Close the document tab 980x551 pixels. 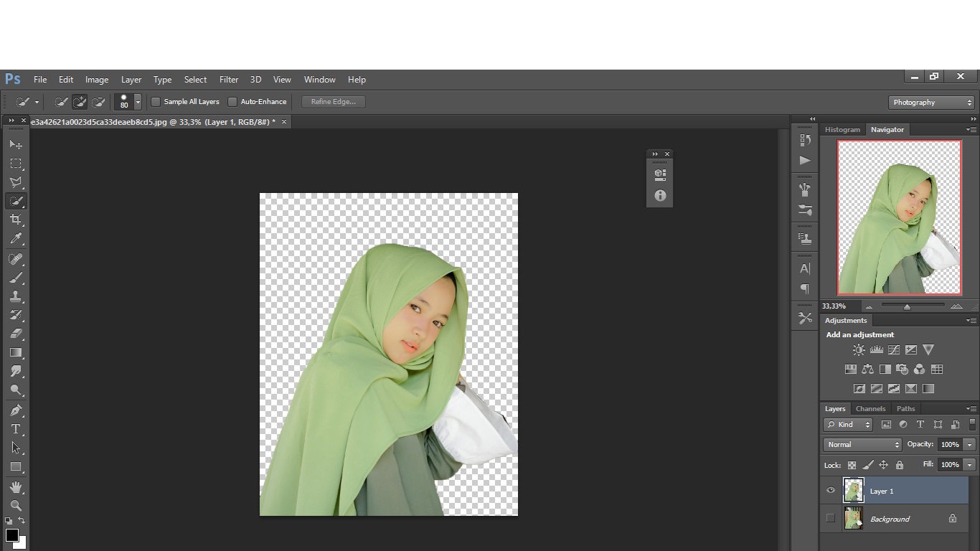[284, 122]
